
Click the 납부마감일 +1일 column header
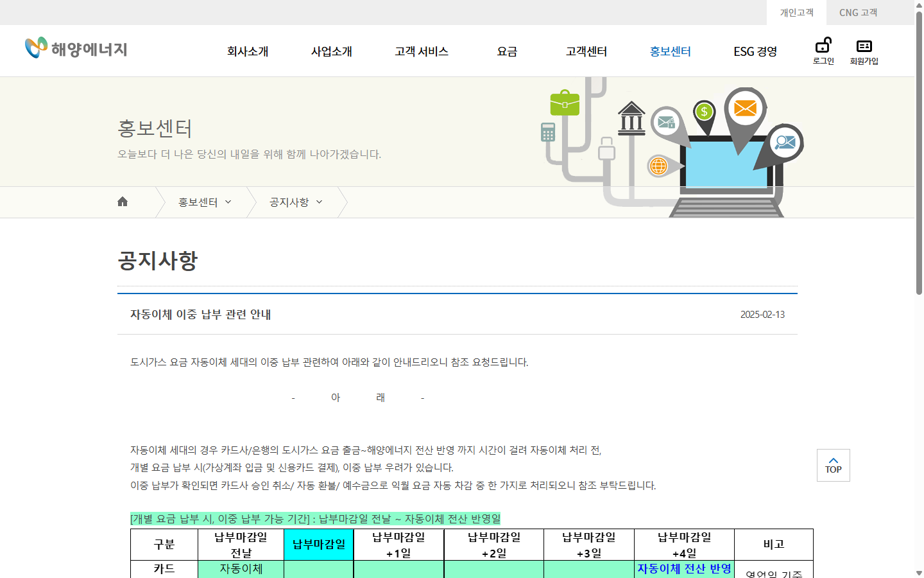pos(398,545)
